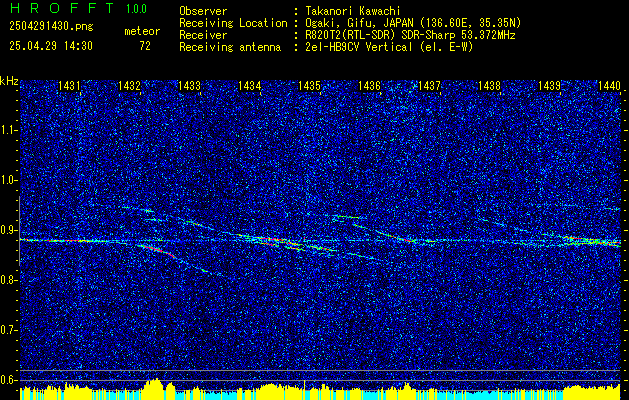Click the 1432 time marker
629x400 pixels.
point(130,86)
